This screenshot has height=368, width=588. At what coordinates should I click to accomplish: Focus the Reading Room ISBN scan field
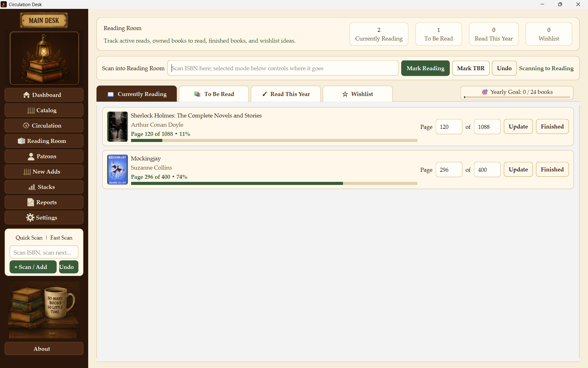point(283,68)
